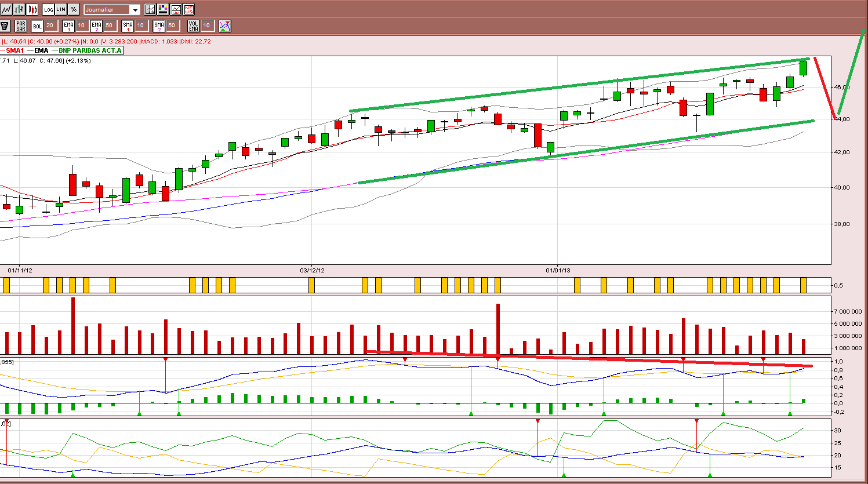The image size is (868, 484).
Task: Open the NEWS icon
Action: click(188, 9)
